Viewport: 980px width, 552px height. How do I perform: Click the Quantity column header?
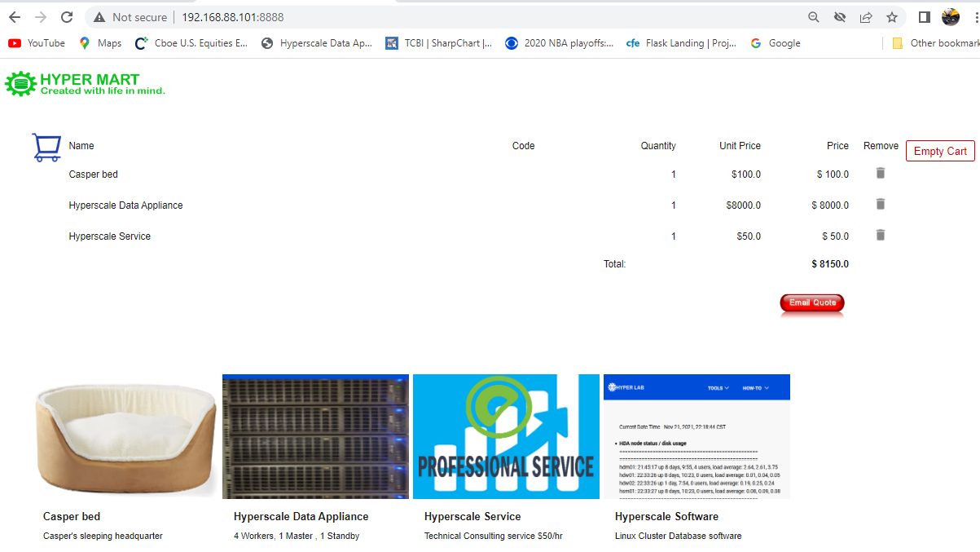658,146
